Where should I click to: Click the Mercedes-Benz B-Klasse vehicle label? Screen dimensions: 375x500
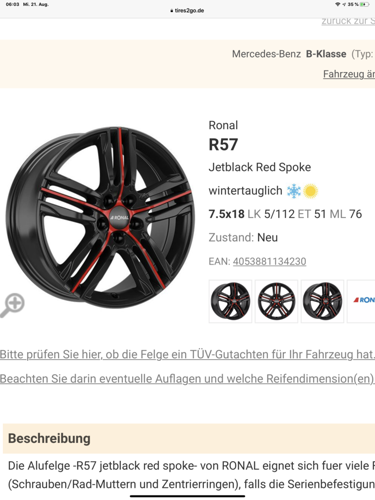[289, 54]
